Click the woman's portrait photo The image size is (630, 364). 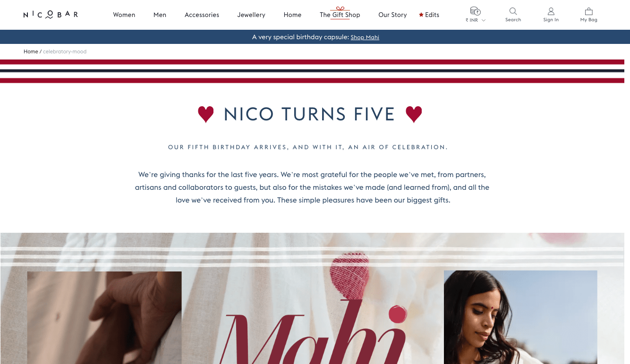click(x=520, y=317)
